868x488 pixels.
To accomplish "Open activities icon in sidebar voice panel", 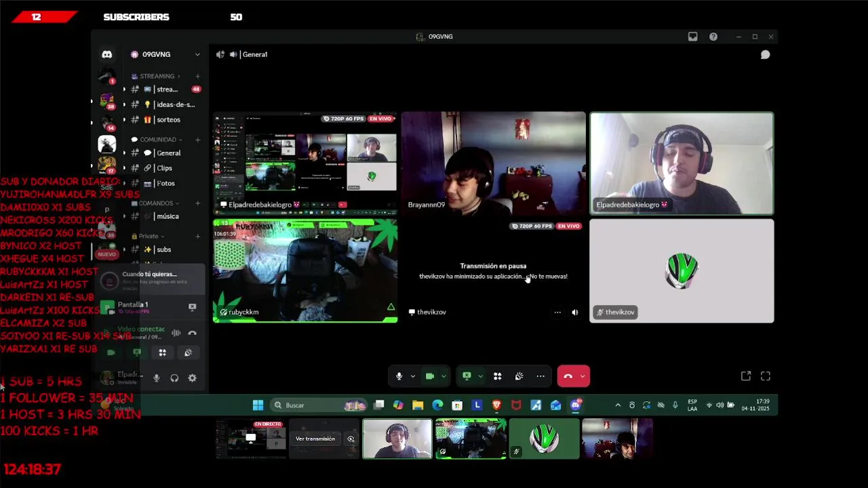I will pos(162,352).
